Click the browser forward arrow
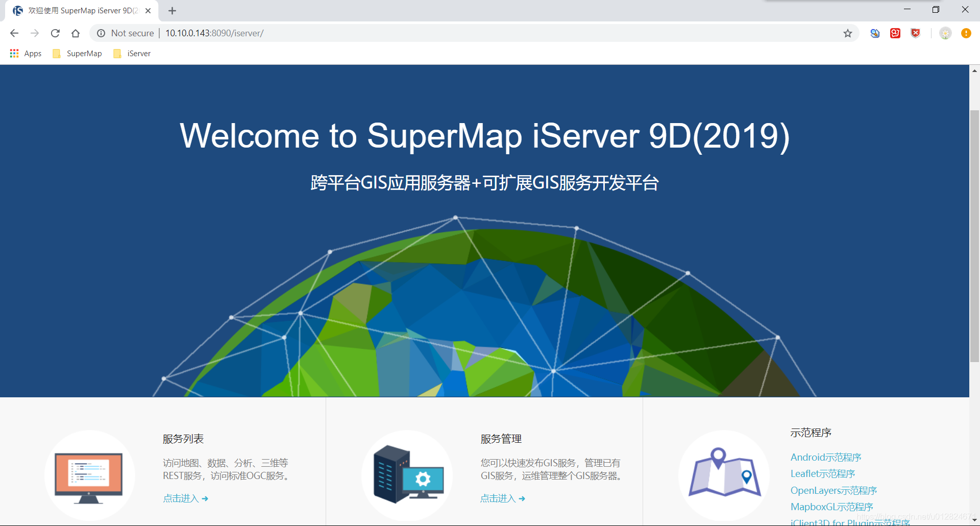 point(35,33)
